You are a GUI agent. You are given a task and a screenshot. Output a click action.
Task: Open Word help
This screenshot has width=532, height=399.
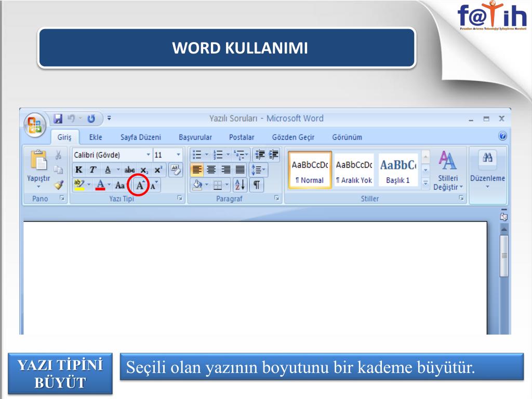click(502, 136)
